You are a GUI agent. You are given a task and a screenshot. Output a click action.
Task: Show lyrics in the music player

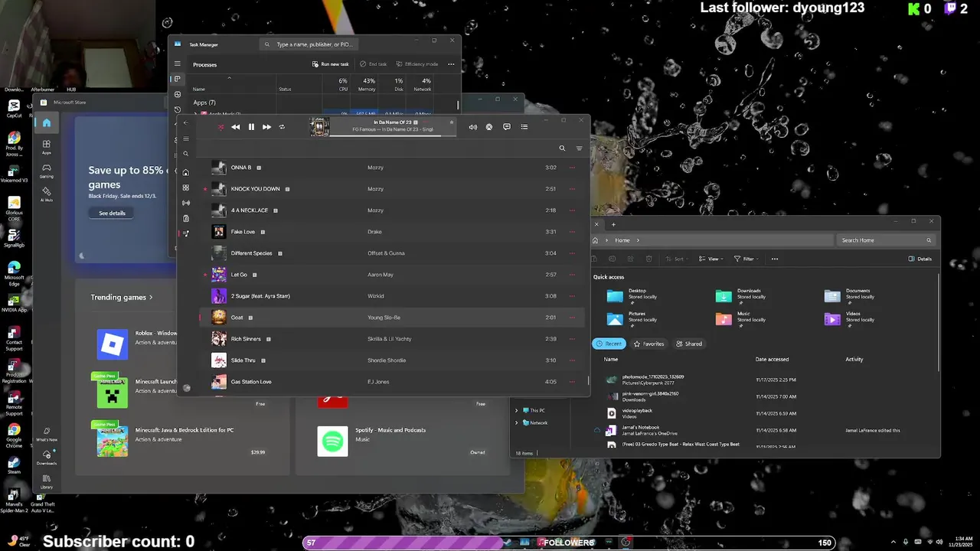[507, 127]
